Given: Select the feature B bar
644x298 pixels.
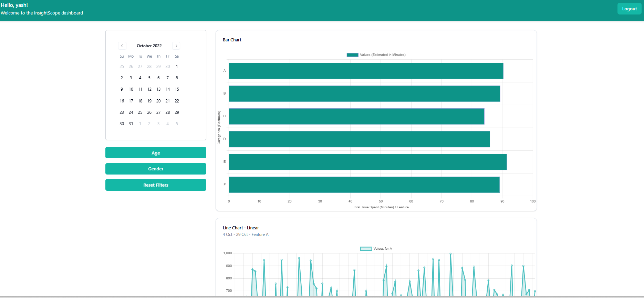Looking at the screenshot, I should pyautogui.click(x=364, y=93).
